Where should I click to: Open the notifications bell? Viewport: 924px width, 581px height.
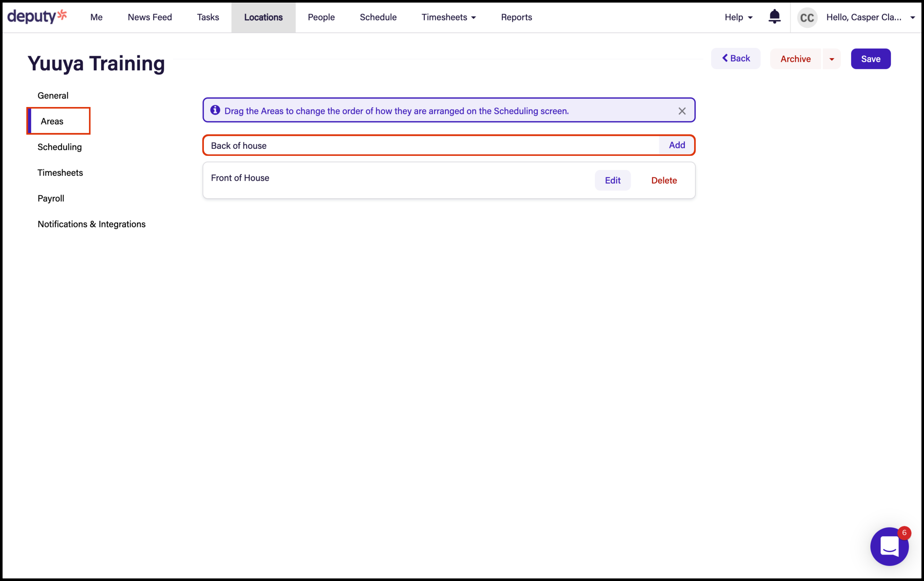point(774,16)
